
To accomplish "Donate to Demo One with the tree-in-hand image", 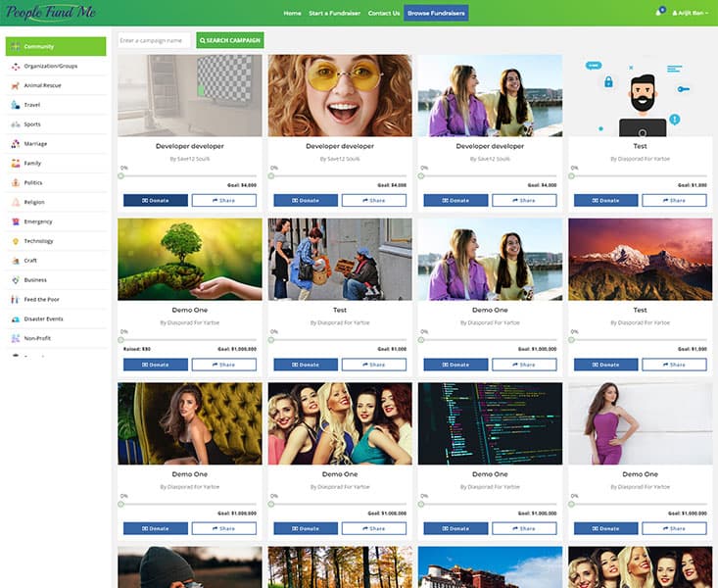I will point(155,365).
